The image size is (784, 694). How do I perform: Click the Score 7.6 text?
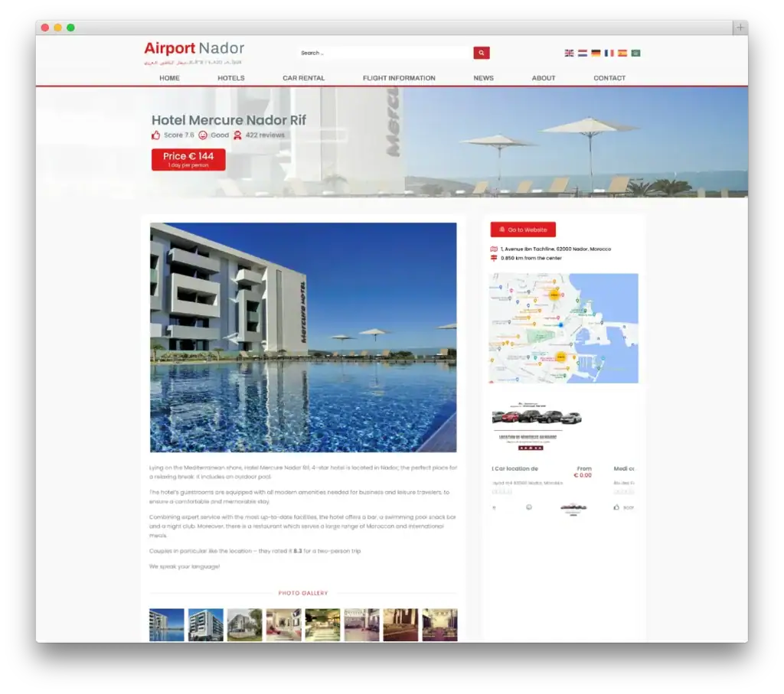[x=178, y=135]
